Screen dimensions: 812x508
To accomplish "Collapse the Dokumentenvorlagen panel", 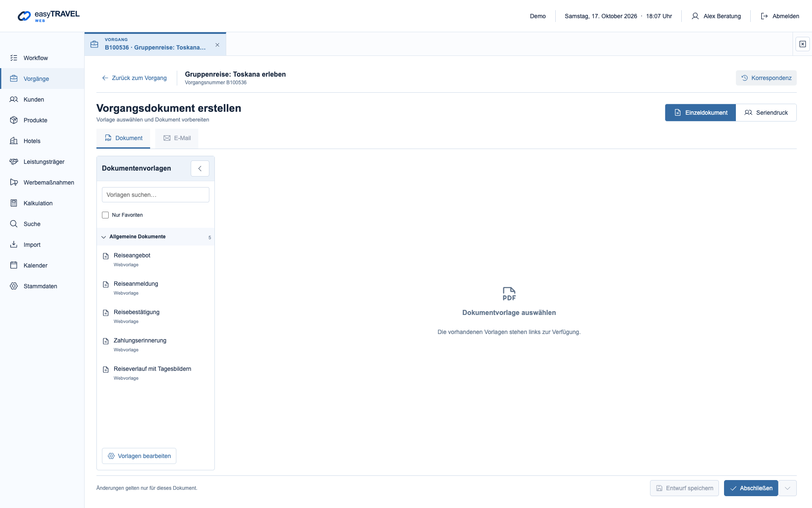I will [x=200, y=168].
